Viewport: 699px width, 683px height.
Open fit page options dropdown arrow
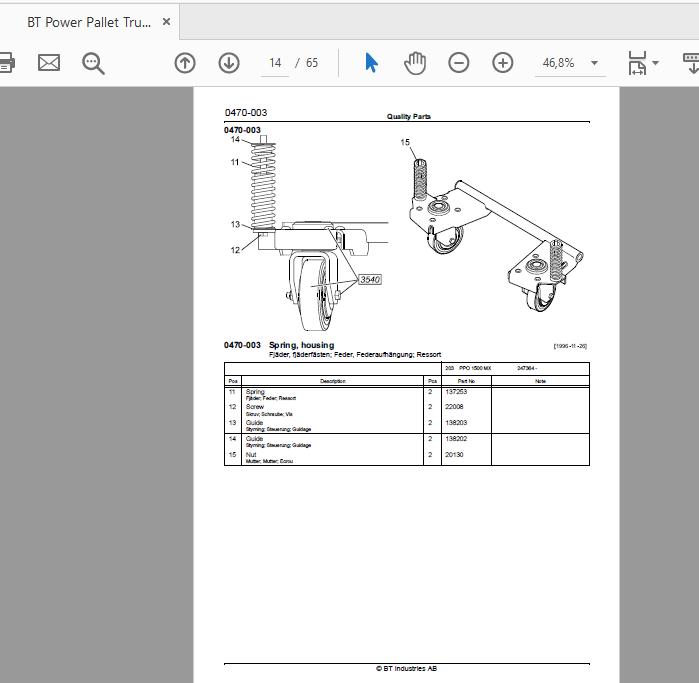click(655, 63)
